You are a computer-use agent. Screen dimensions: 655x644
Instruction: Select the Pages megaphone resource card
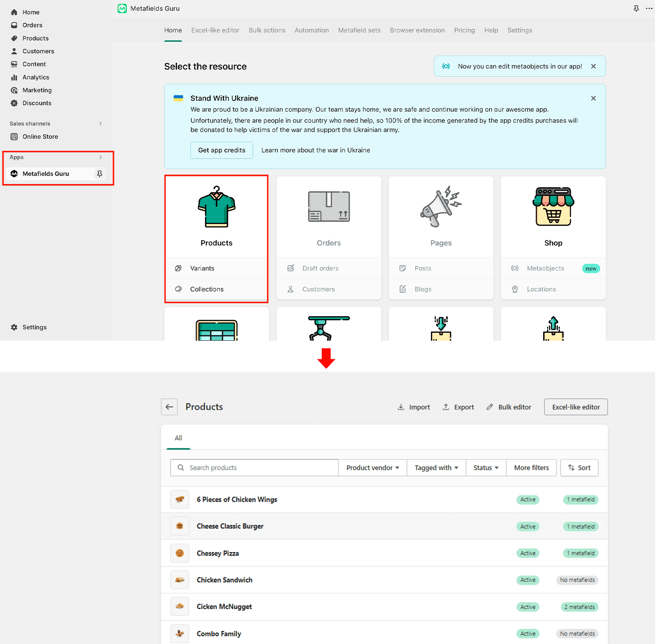[x=441, y=217]
